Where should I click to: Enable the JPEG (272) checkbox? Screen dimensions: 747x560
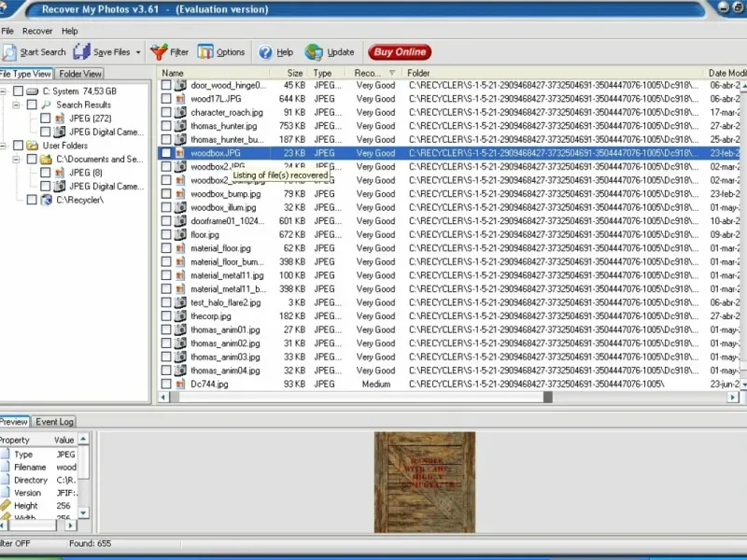coord(45,119)
